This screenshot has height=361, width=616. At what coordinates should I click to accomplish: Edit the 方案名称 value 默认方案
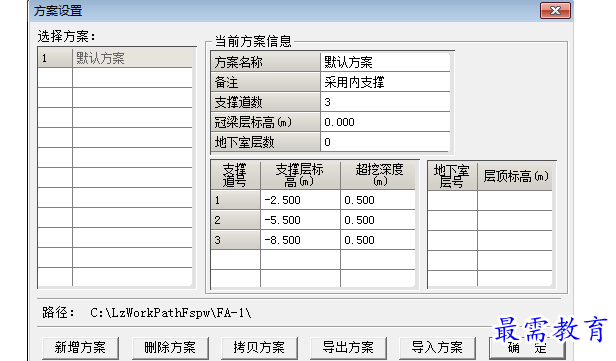point(385,62)
